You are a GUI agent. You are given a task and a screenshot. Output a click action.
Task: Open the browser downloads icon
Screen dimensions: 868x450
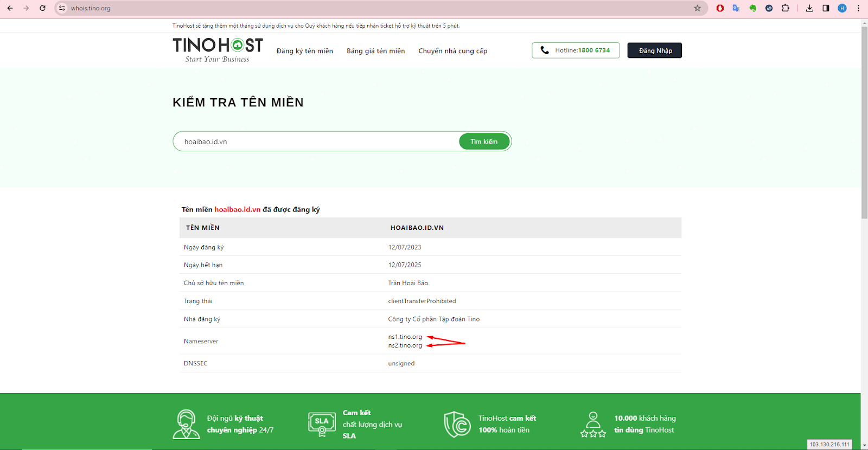809,8
